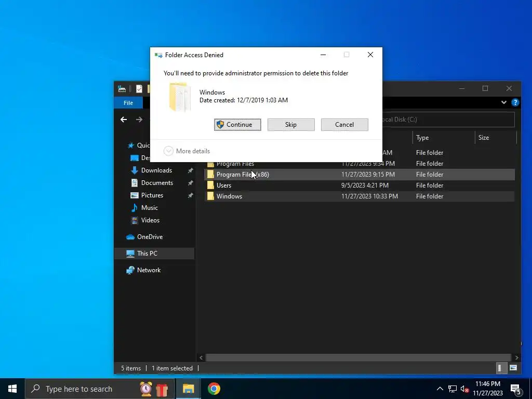Viewport: 532px width, 399px height.
Task: Minimize the Folder Access Denied dialog
Action: [x=323, y=55]
